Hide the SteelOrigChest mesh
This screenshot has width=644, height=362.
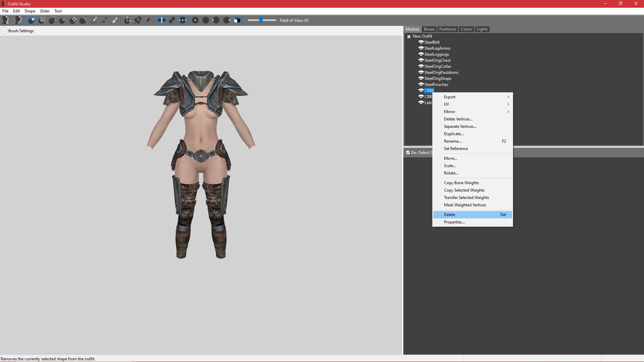[421, 60]
